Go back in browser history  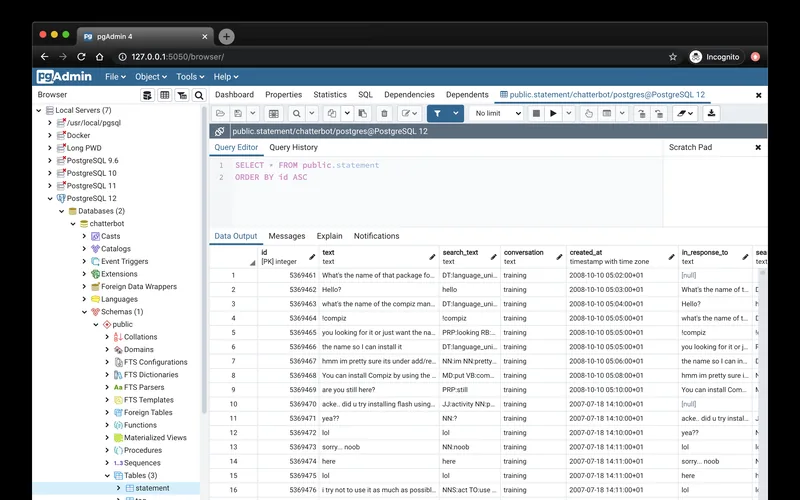click(x=44, y=57)
